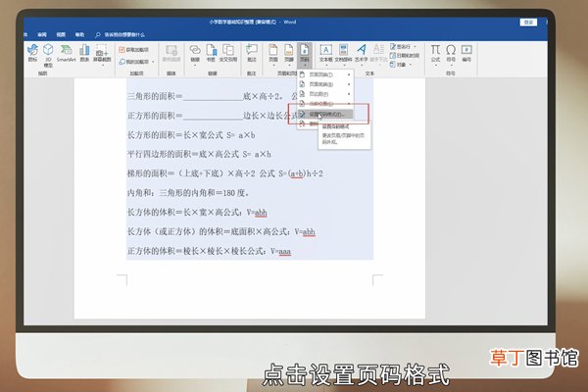Add a Comment (批注)
588x392 pixels.
click(x=252, y=53)
